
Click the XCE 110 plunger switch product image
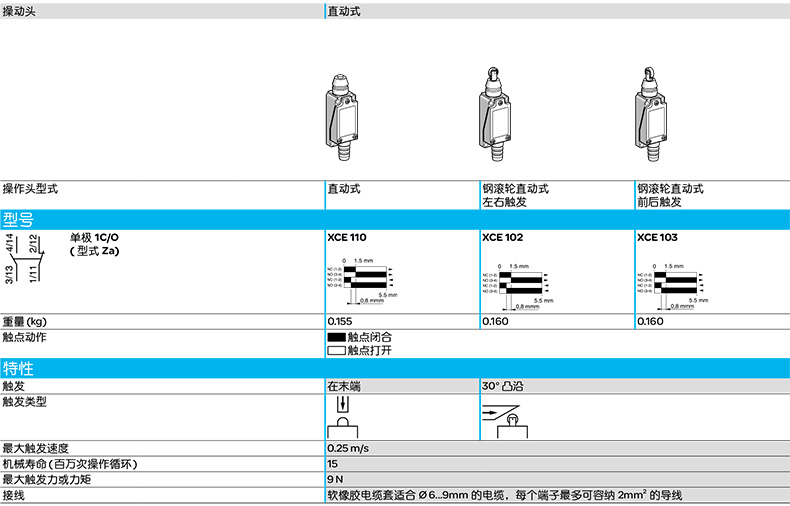point(341,116)
